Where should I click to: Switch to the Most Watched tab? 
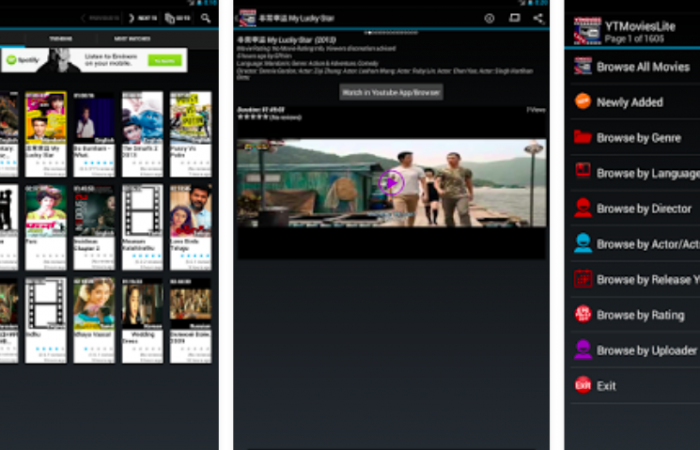point(130,38)
